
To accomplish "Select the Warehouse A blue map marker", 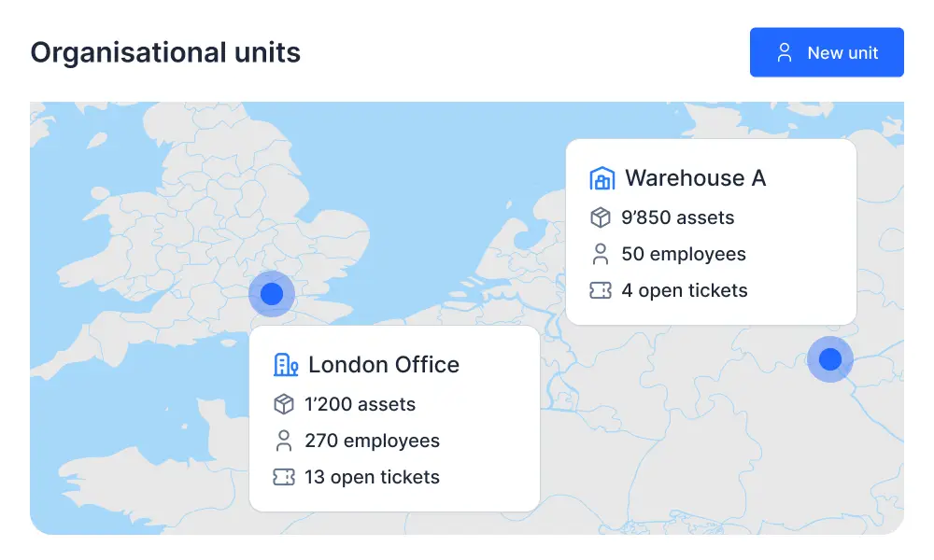I will pyautogui.click(x=830, y=359).
